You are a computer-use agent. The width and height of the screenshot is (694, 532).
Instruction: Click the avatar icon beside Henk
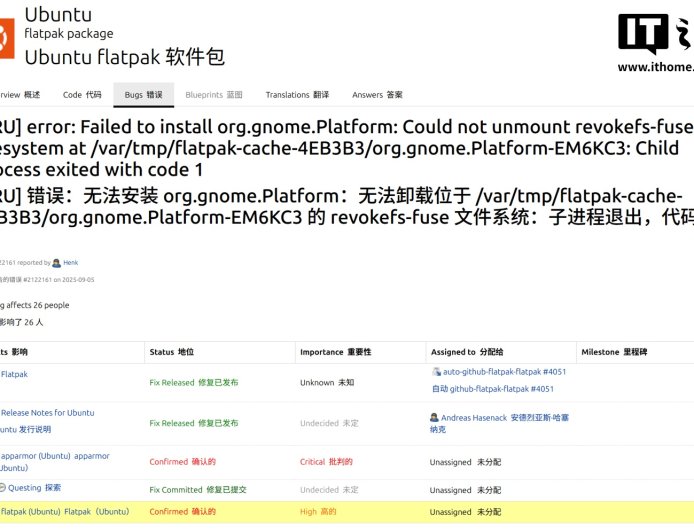click(x=56, y=263)
